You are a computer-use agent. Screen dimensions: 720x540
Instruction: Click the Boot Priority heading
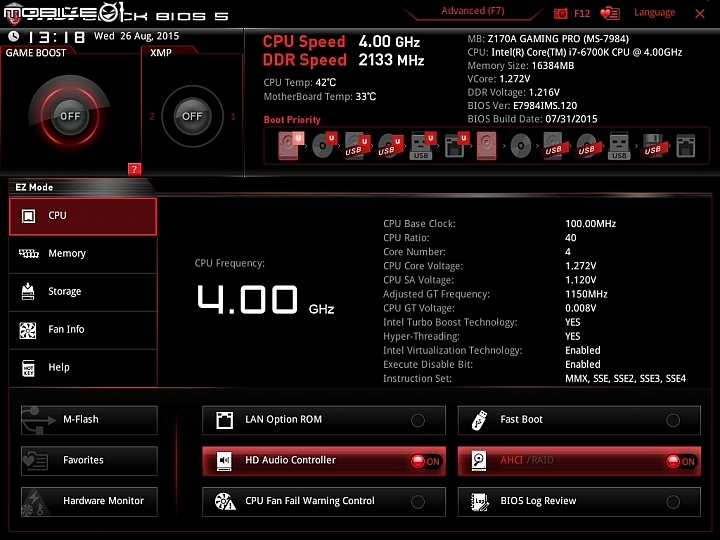click(x=292, y=120)
